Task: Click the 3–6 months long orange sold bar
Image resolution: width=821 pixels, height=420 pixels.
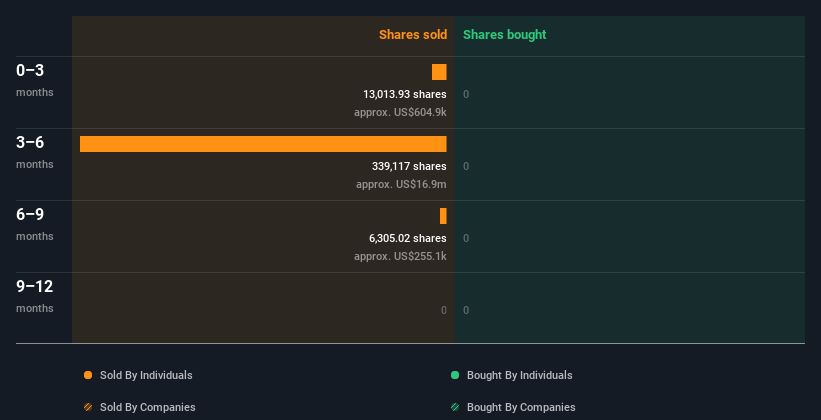Action: (263, 144)
